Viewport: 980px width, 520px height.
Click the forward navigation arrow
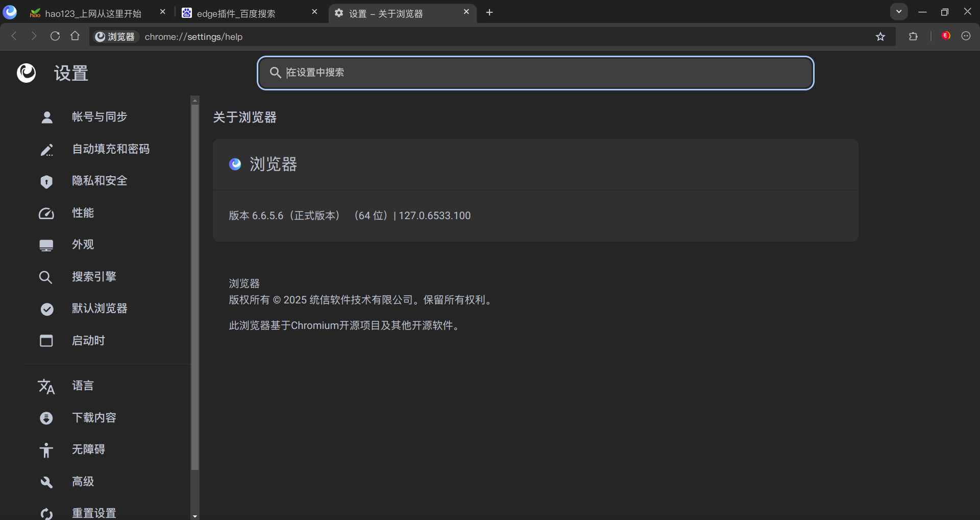34,36
